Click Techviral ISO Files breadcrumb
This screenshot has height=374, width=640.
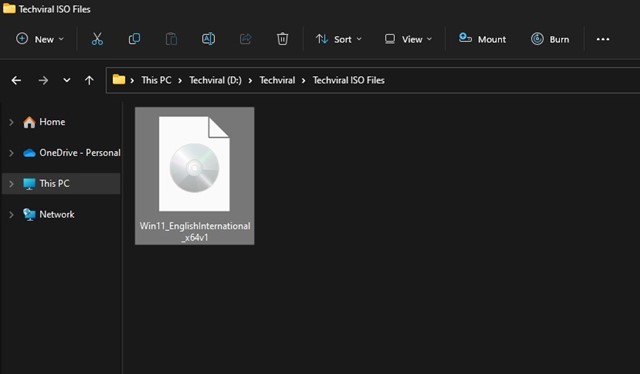349,80
